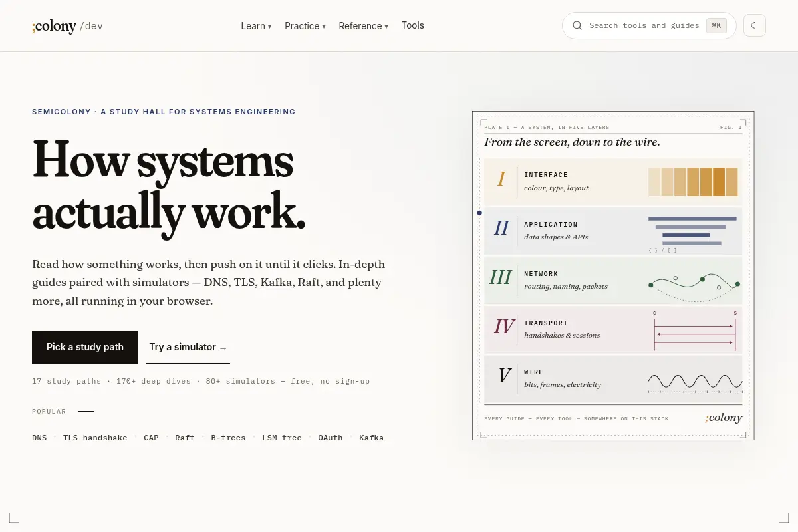Open the popular Raft topic

[185, 438]
